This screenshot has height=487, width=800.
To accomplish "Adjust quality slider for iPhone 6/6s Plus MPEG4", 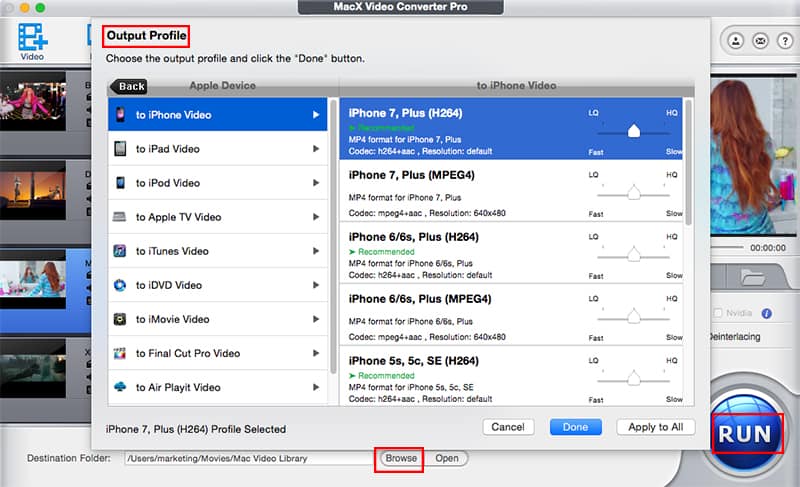I will [634, 317].
